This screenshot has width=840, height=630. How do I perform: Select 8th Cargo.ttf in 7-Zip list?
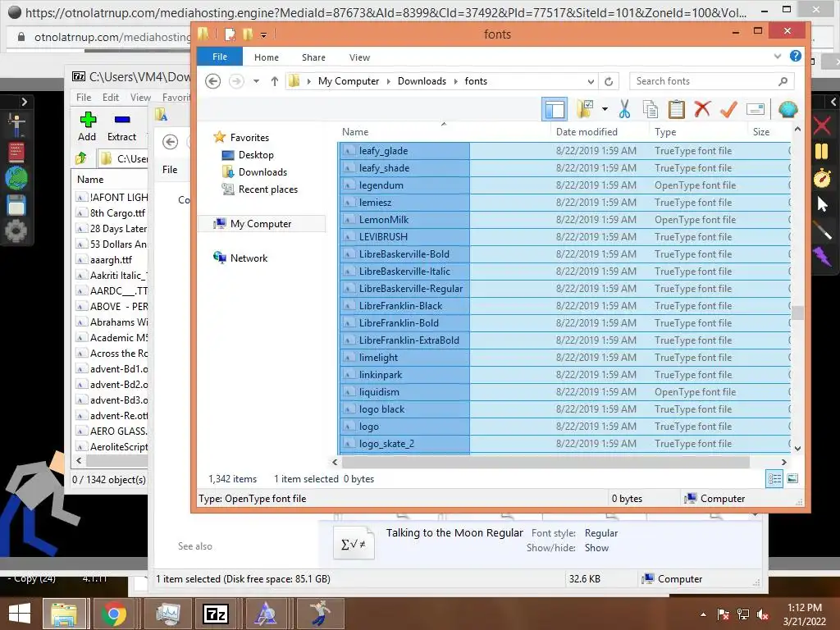(111, 213)
